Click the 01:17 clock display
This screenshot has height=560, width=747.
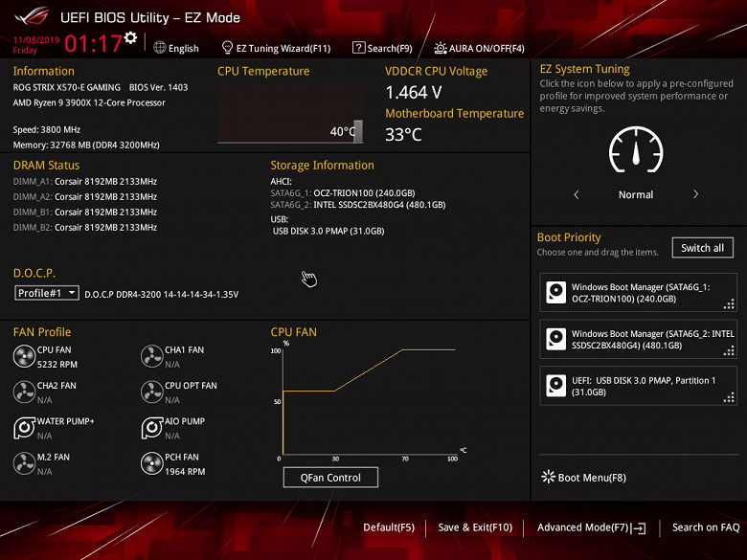[94, 44]
